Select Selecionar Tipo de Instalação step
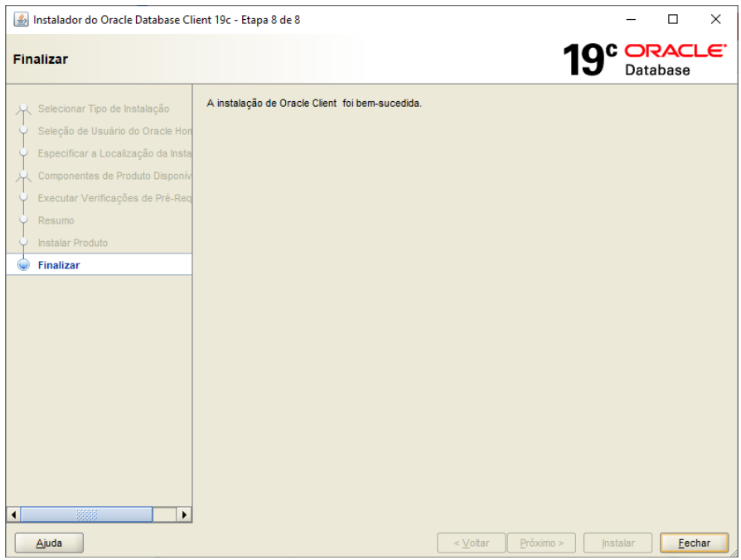Screen dimensions: 741x560 coord(104,109)
